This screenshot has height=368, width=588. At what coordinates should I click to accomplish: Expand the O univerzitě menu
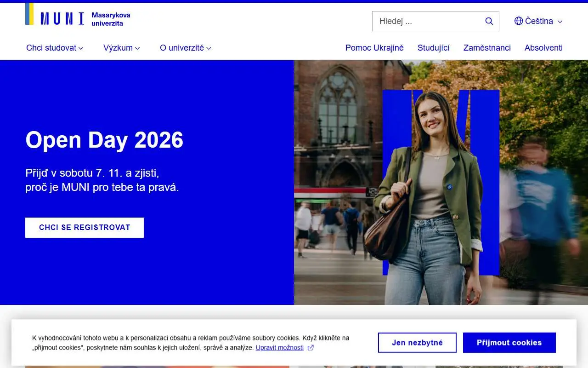coord(185,48)
